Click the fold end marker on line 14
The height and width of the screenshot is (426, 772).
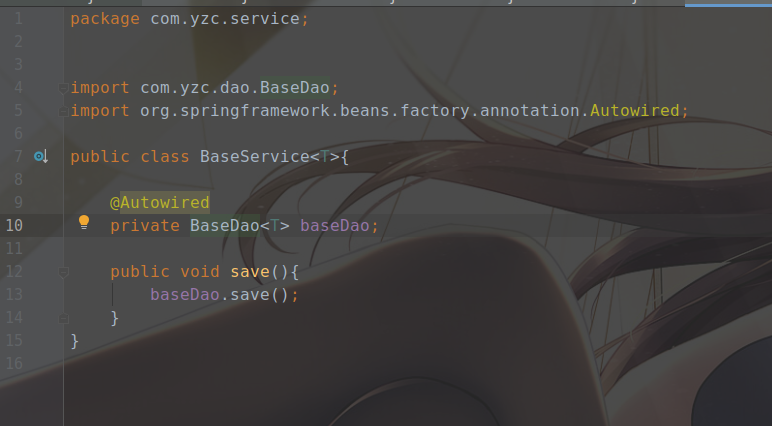coord(64,319)
